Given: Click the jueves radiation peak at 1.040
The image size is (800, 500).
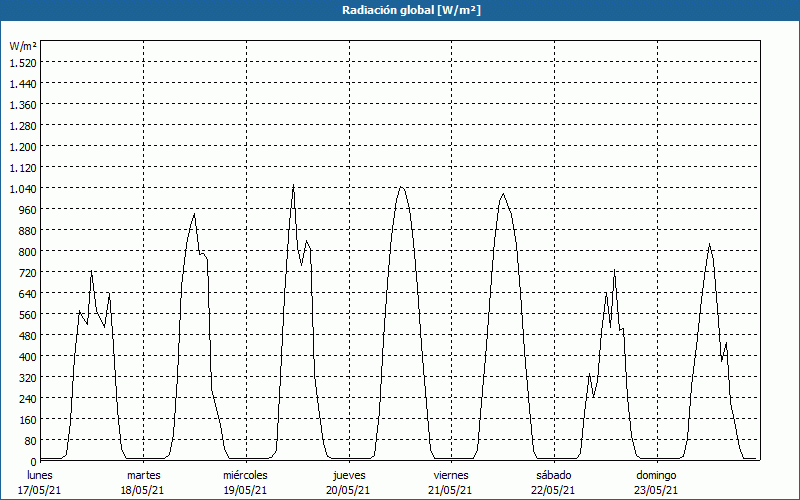Looking at the screenshot, I should coord(401,187).
